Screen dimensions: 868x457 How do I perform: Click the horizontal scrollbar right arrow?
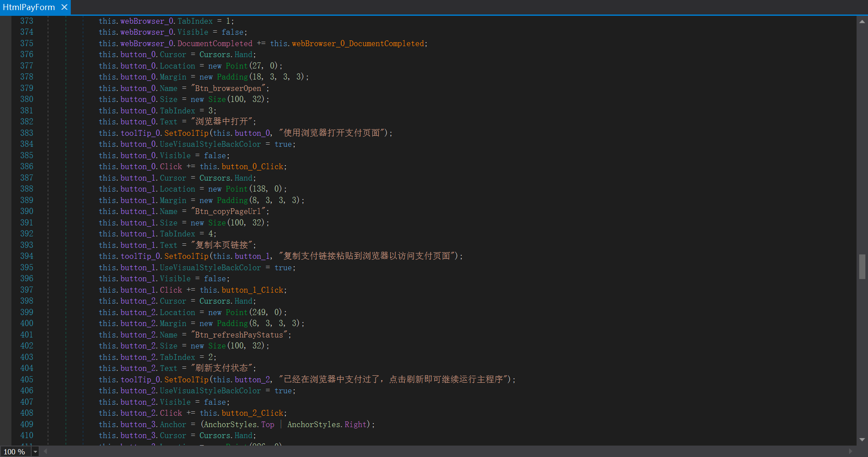[850, 451]
